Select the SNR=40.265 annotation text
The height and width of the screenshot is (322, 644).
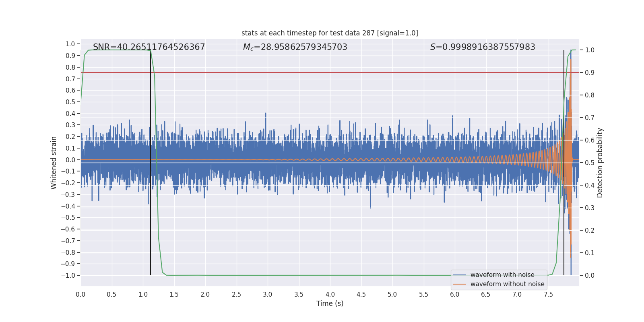coord(149,47)
